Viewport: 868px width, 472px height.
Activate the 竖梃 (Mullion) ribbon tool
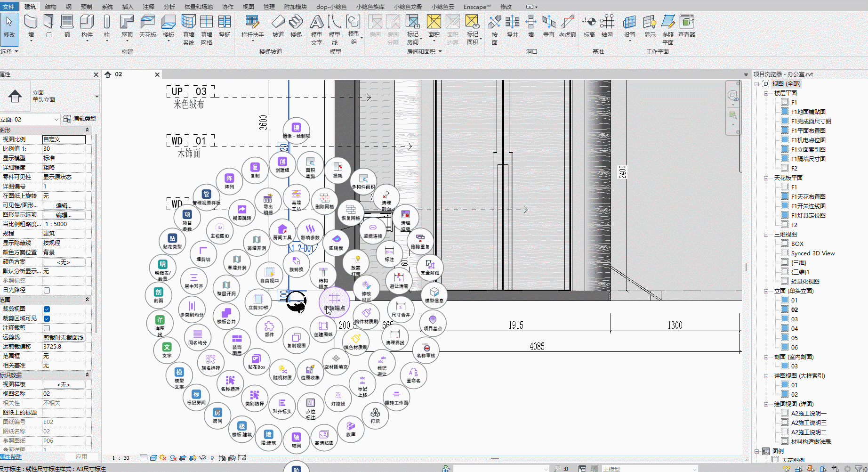tap(225, 26)
